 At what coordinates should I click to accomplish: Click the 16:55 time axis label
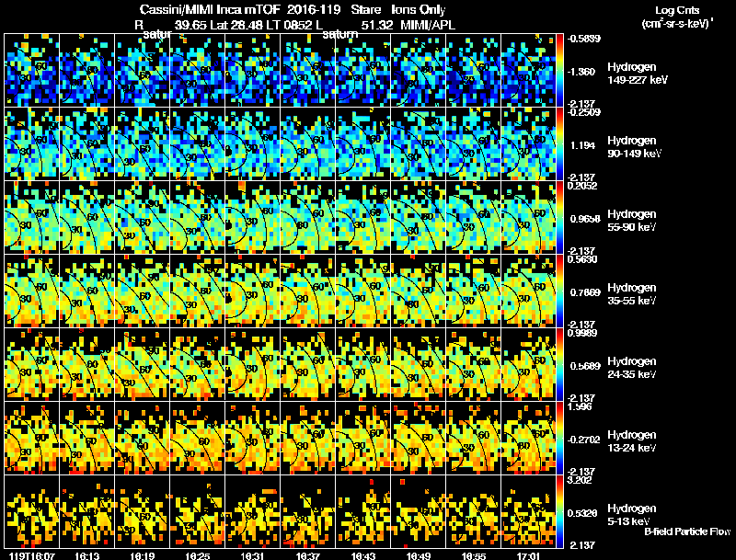(474, 555)
